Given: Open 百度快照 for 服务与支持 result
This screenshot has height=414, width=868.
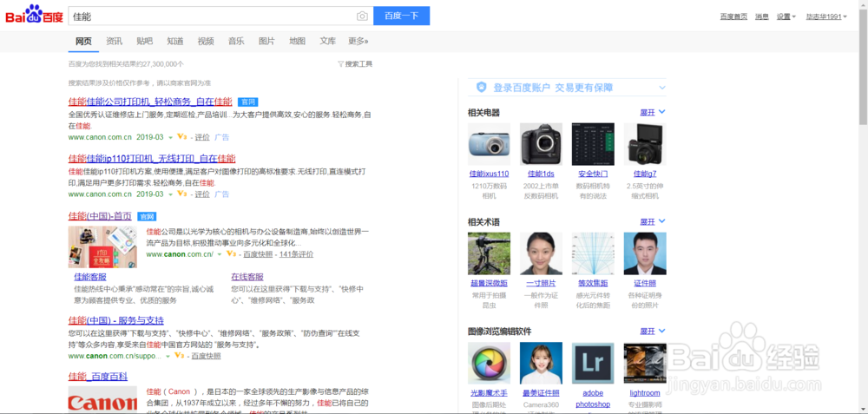Looking at the screenshot, I should click(x=206, y=356).
